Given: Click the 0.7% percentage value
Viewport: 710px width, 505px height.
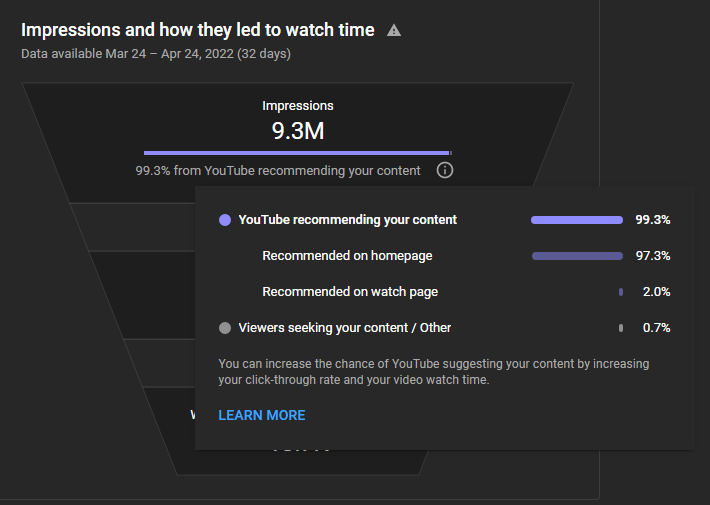Looking at the screenshot, I should coord(657,328).
